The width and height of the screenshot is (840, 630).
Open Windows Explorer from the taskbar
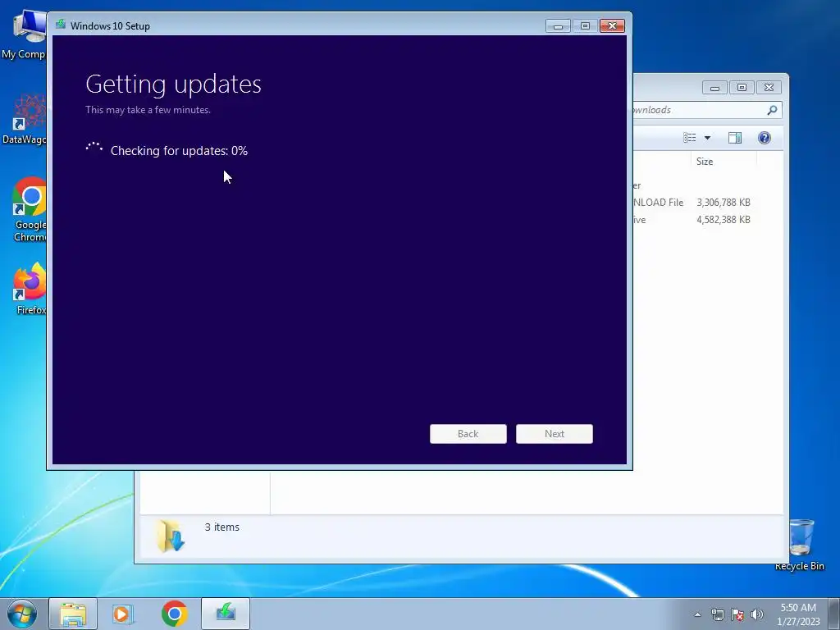pyautogui.click(x=73, y=614)
